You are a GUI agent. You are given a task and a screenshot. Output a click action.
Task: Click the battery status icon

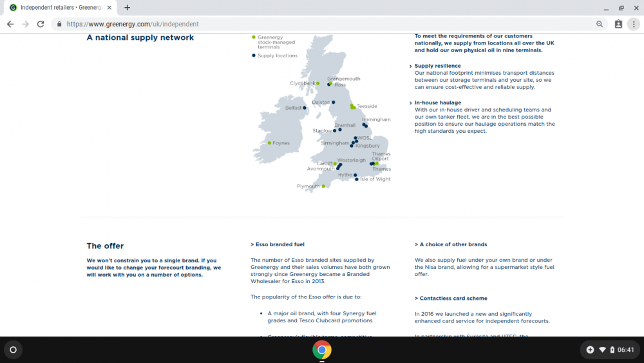click(x=612, y=350)
